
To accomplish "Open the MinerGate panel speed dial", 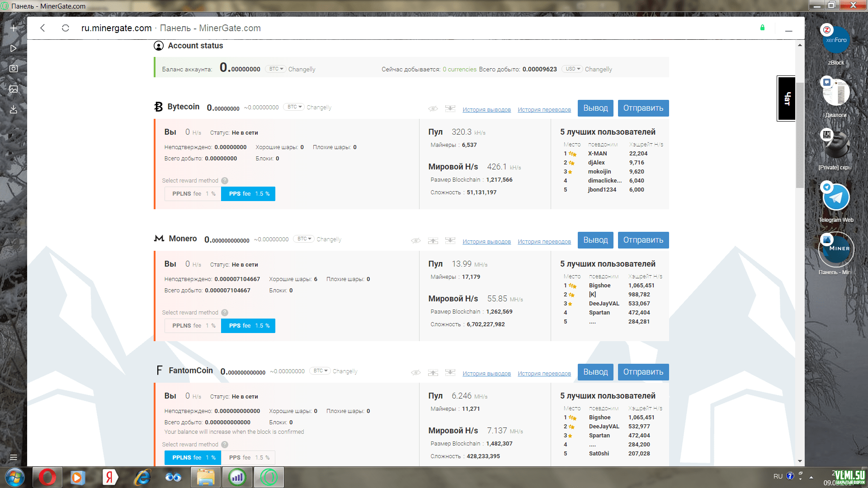I will [x=836, y=249].
